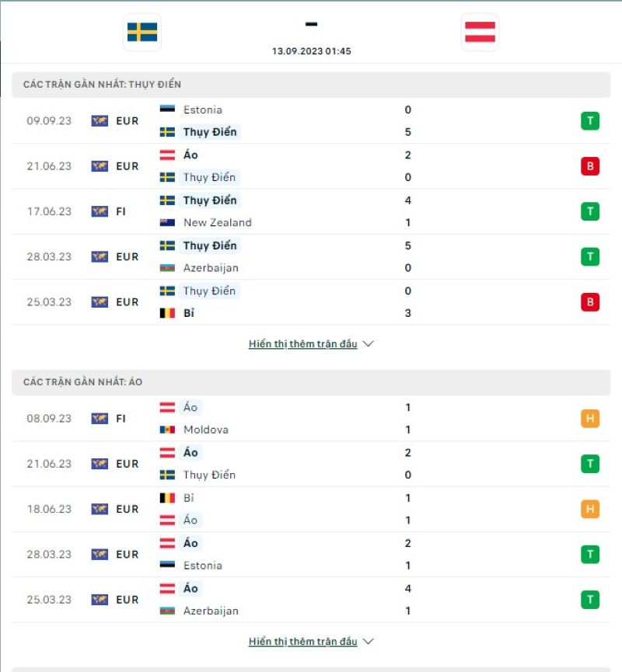This screenshot has height=672, width=622.
Task: Click Austria flag icon in match header
Action: (x=480, y=32)
